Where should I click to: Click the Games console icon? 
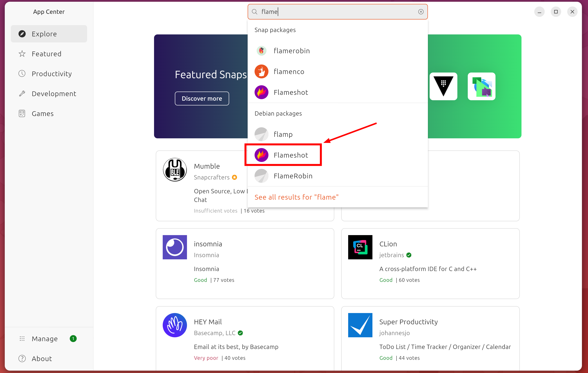22,114
